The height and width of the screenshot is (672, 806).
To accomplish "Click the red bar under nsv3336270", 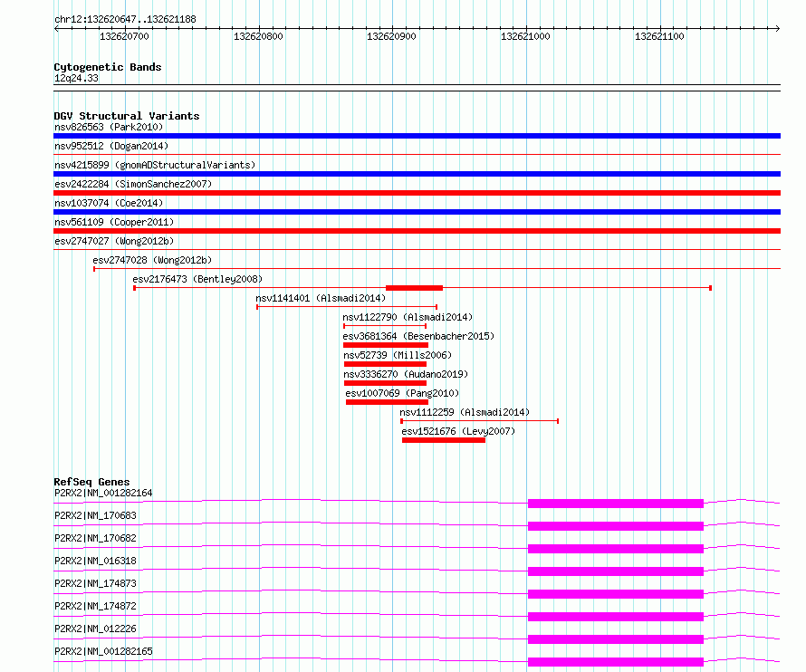I will [x=385, y=383].
